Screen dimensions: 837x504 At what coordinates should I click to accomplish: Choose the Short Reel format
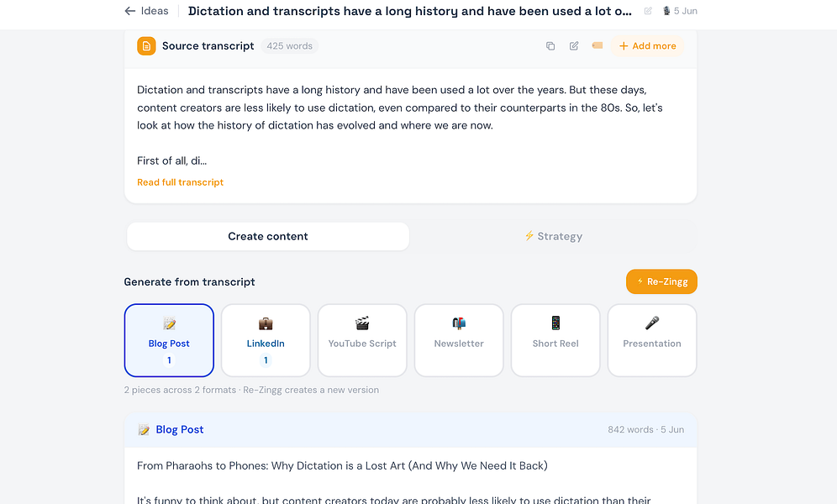pyautogui.click(x=555, y=340)
